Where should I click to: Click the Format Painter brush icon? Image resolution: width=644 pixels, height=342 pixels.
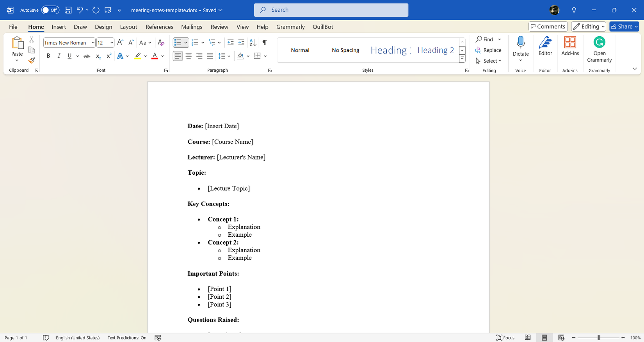(x=32, y=60)
